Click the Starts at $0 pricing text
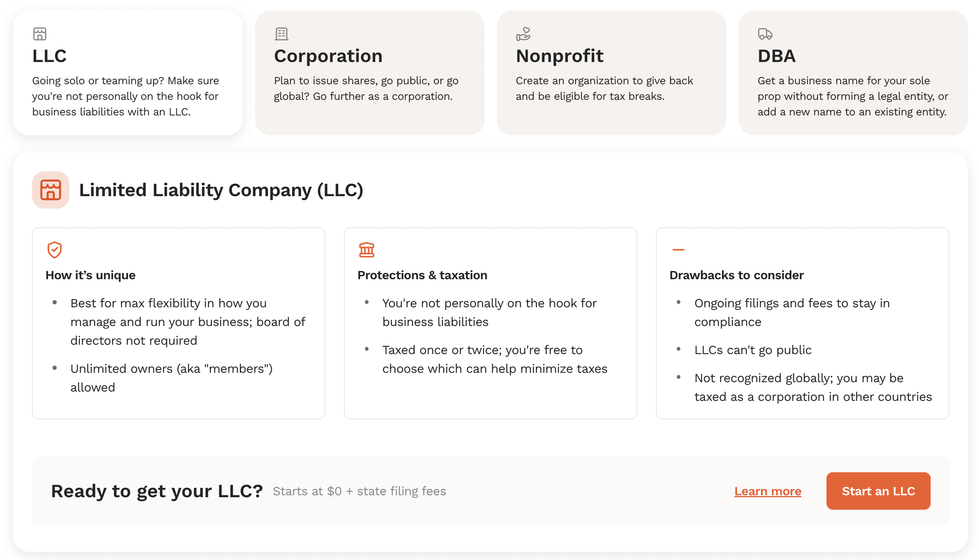The width and height of the screenshot is (979, 560). (360, 491)
